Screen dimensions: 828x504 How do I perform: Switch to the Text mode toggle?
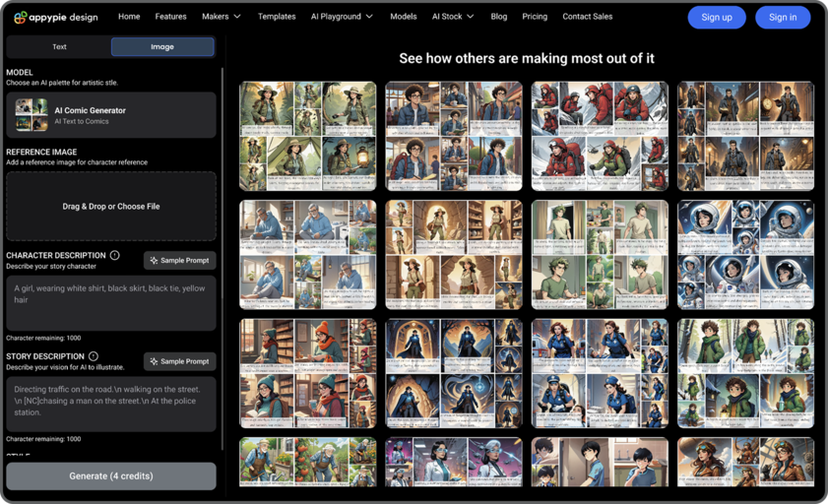point(59,46)
